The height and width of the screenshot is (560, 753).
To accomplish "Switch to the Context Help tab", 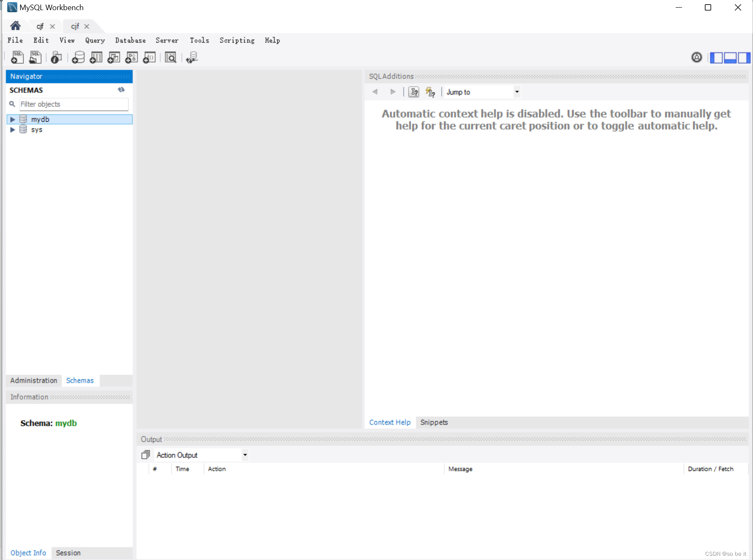I will [390, 422].
